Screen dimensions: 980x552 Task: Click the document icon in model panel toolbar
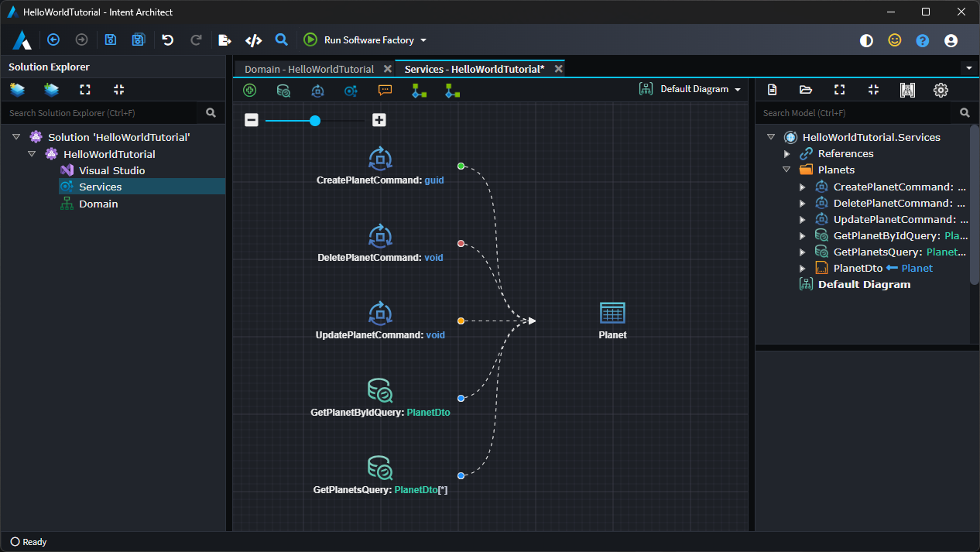772,90
